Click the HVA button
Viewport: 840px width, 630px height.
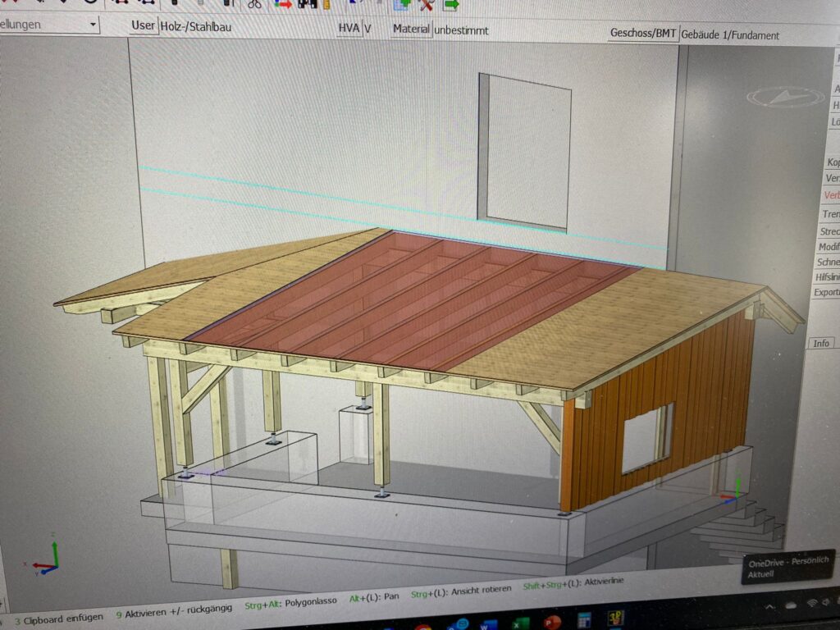point(349,28)
